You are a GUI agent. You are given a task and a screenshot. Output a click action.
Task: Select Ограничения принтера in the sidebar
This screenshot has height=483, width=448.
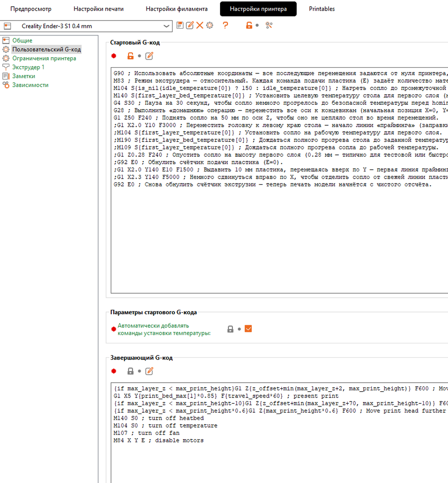point(44,58)
